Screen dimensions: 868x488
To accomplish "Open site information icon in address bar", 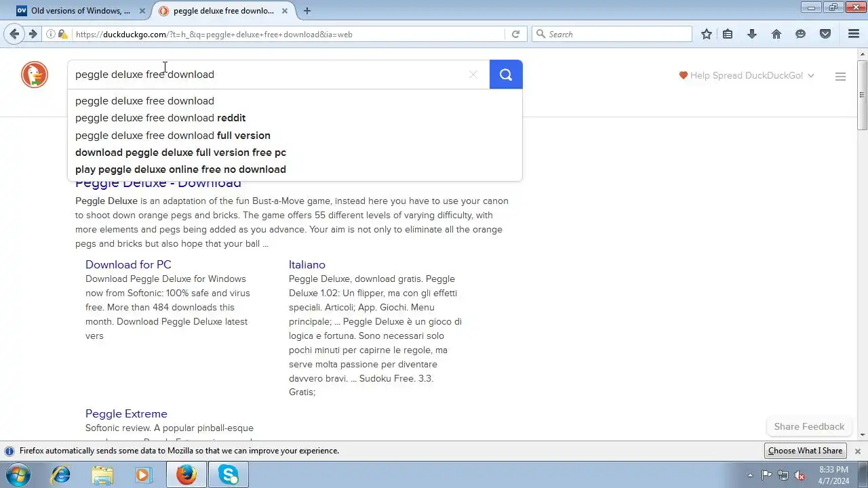I will (51, 34).
